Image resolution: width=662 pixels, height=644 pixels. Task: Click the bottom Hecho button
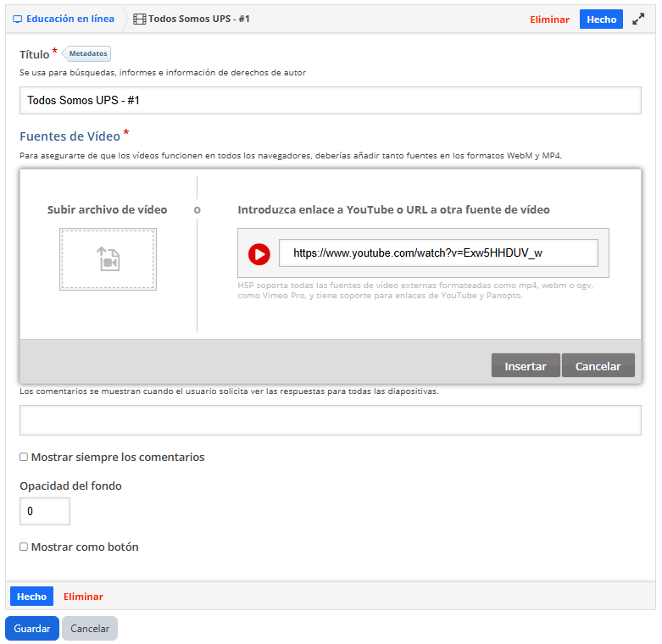tap(31, 597)
